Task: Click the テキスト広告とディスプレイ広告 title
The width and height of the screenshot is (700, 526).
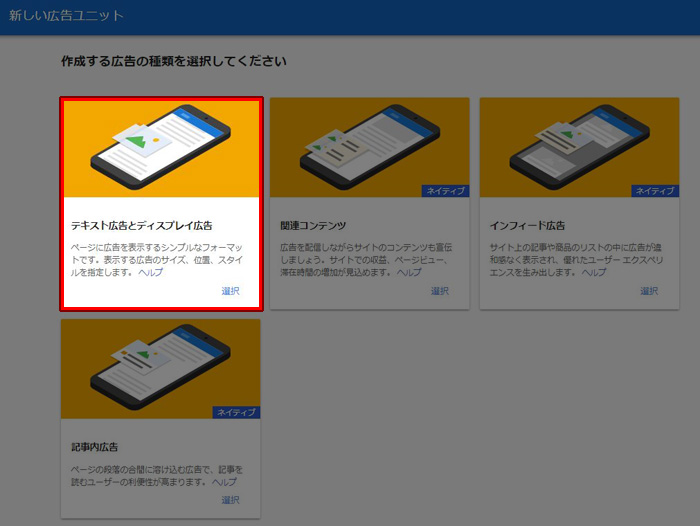Action: tap(142, 226)
